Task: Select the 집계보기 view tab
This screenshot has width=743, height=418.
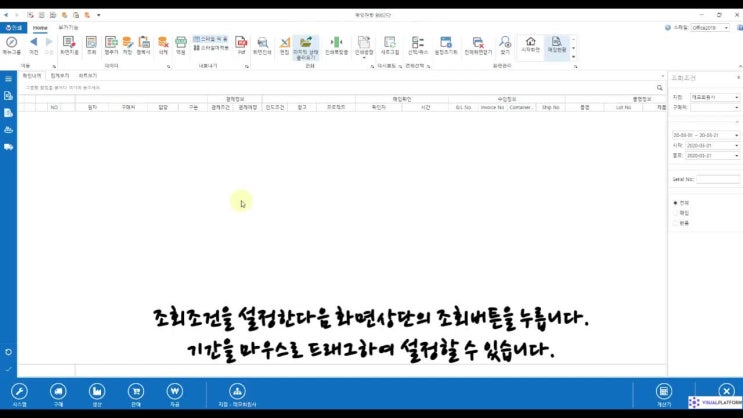Action: point(60,76)
